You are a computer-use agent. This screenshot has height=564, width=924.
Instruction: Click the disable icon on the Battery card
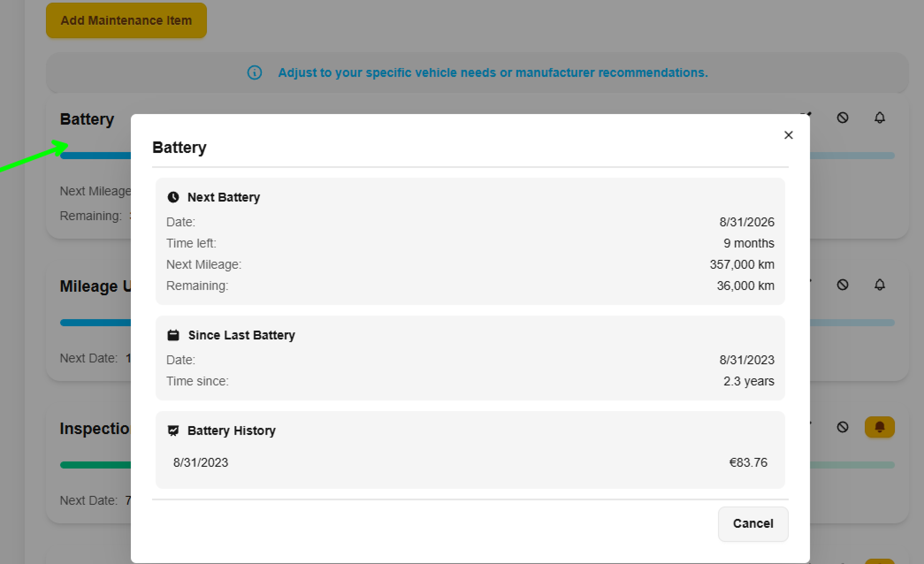coord(842,118)
